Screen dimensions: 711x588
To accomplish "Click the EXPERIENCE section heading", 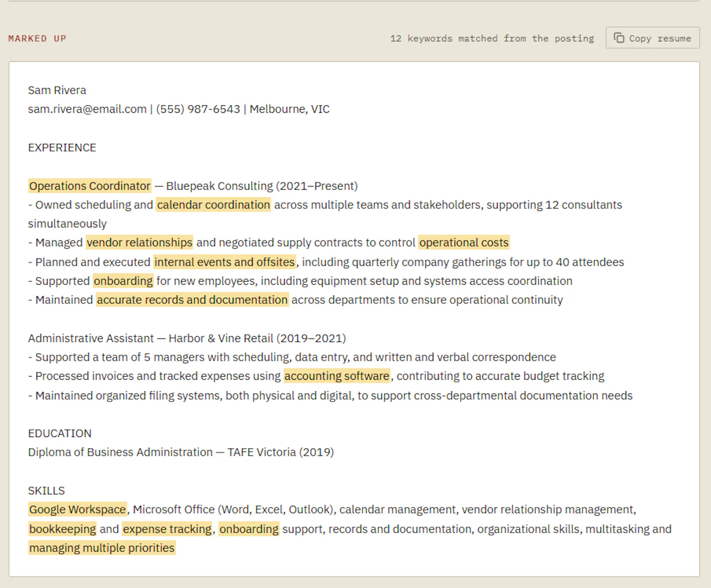I will tap(62, 147).
